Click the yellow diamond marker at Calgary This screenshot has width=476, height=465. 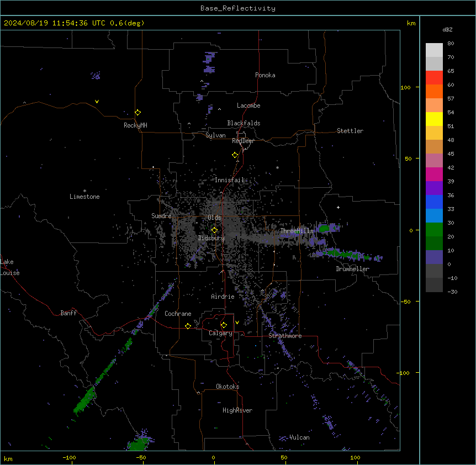(224, 325)
